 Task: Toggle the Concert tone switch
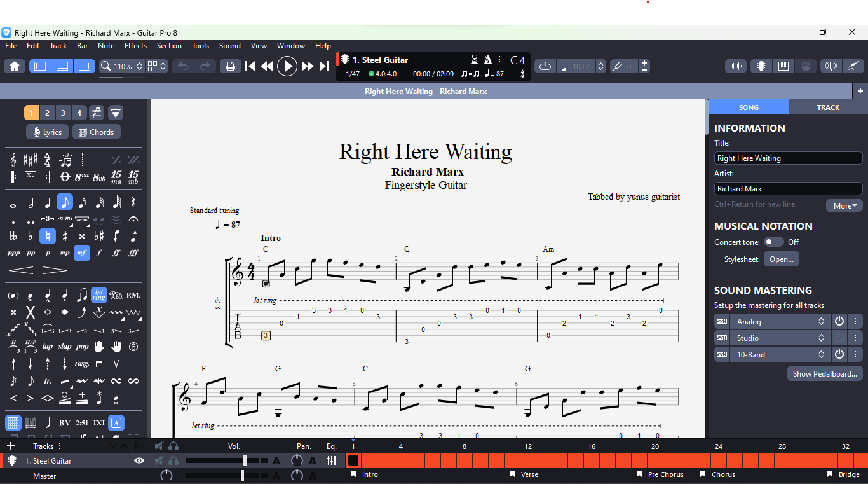773,242
